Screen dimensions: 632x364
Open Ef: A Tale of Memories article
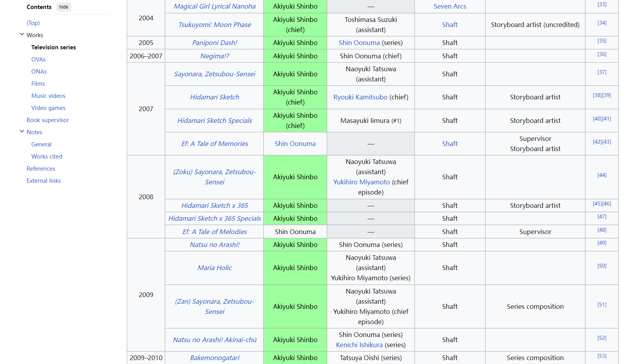[214, 144]
